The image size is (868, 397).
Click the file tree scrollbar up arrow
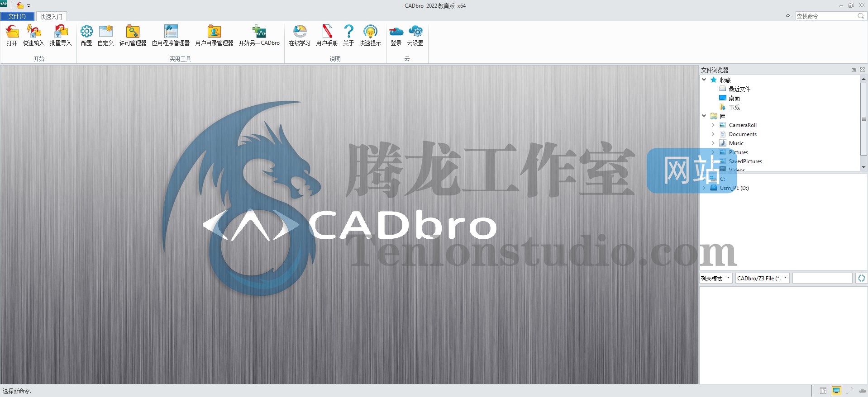[x=863, y=79]
